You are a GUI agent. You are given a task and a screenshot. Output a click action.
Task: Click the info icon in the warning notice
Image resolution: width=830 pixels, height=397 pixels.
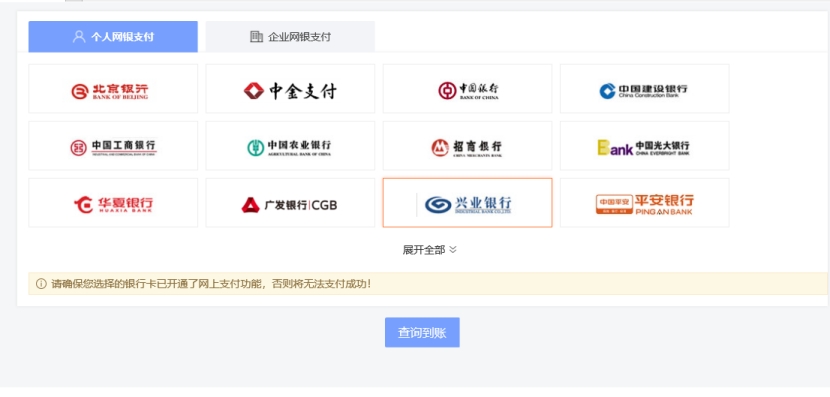click(41, 284)
